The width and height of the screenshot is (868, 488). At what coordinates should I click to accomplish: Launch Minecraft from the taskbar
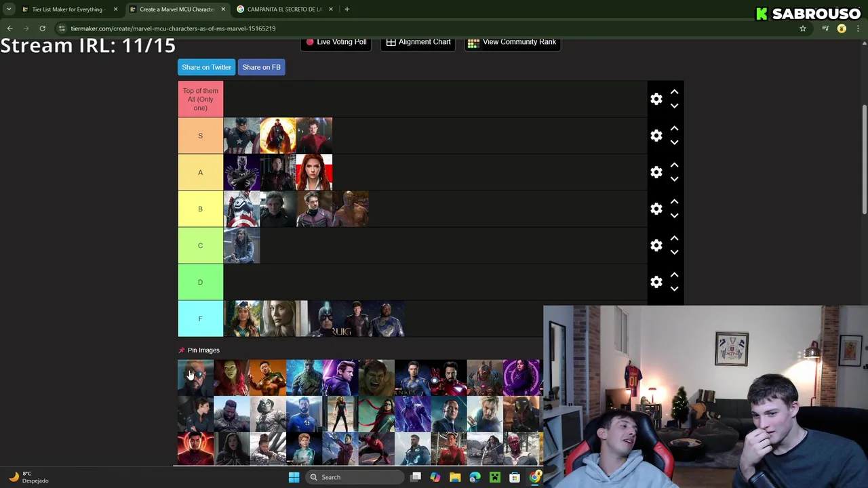tap(495, 477)
